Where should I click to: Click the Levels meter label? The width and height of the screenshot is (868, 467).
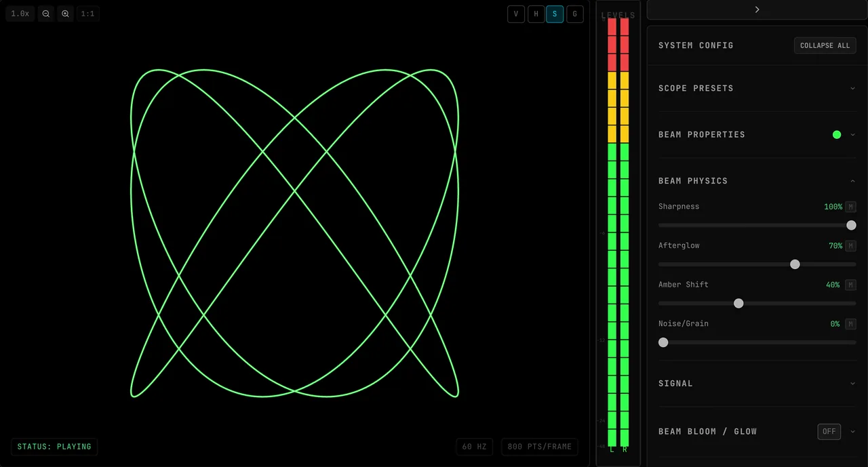(618, 15)
